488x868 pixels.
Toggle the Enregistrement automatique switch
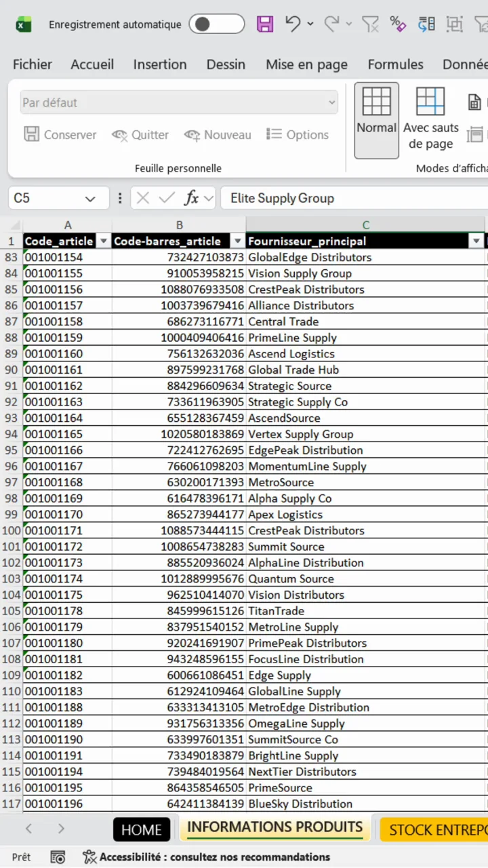216,24
